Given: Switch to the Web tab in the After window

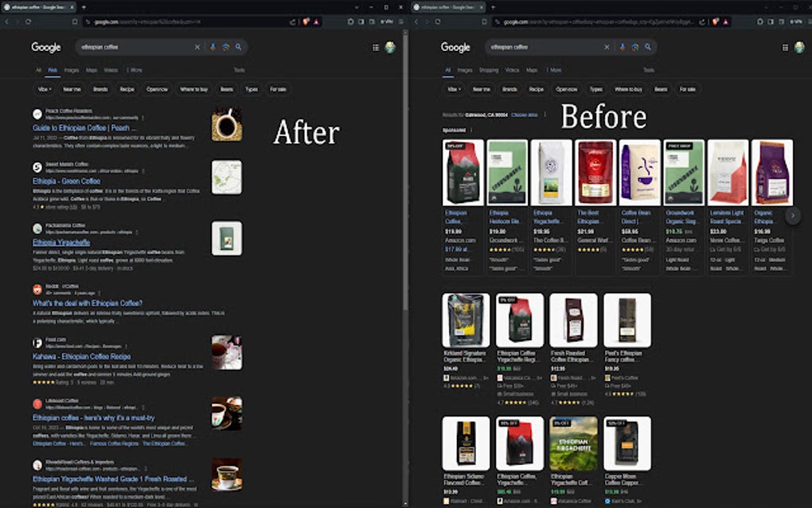Looking at the screenshot, I should 53,70.
